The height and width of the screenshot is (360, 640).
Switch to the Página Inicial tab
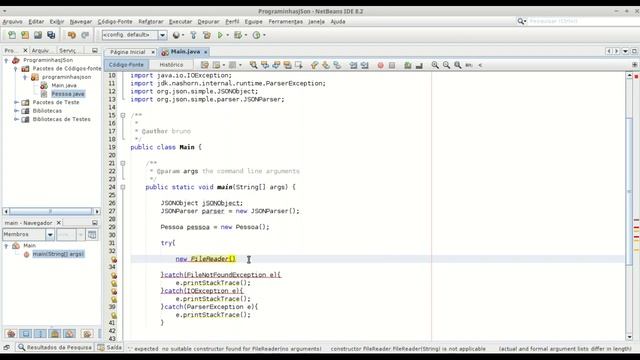point(128,52)
